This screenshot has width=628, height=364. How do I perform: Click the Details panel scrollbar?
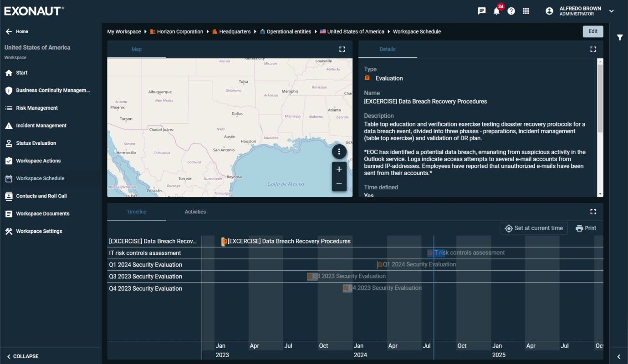coord(600,99)
